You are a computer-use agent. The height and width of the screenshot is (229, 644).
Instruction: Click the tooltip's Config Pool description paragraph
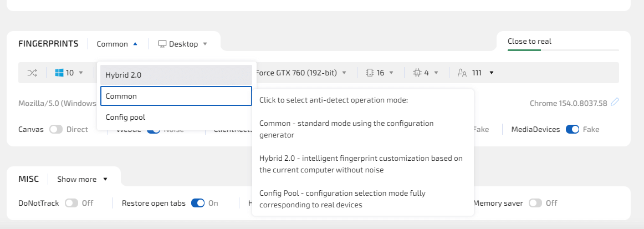pos(343,199)
